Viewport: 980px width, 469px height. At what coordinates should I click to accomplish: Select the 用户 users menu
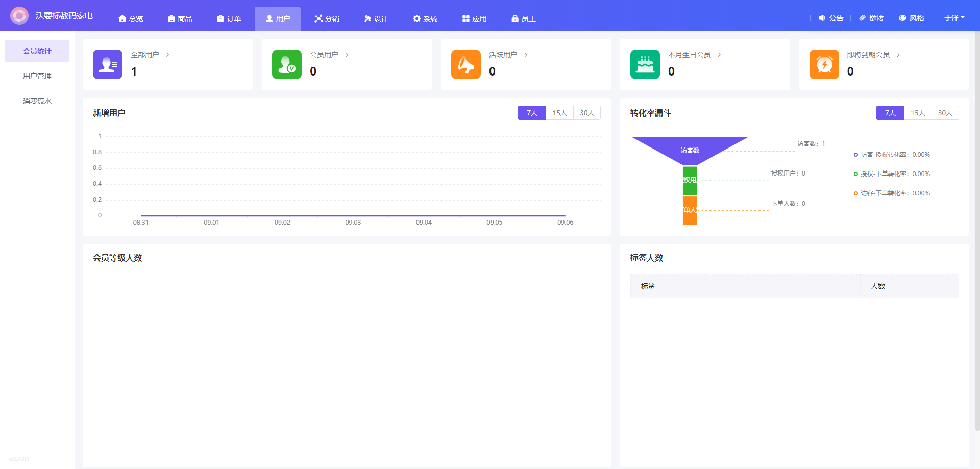pos(278,19)
